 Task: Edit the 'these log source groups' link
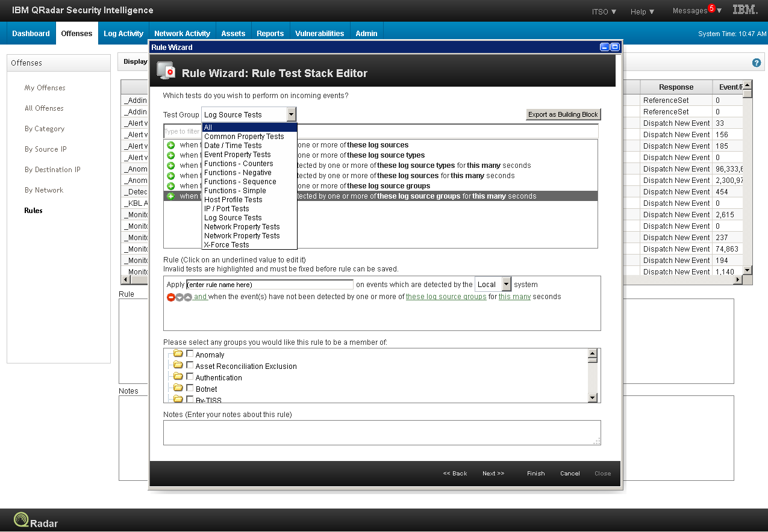pyautogui.click(x=446, y=297)
